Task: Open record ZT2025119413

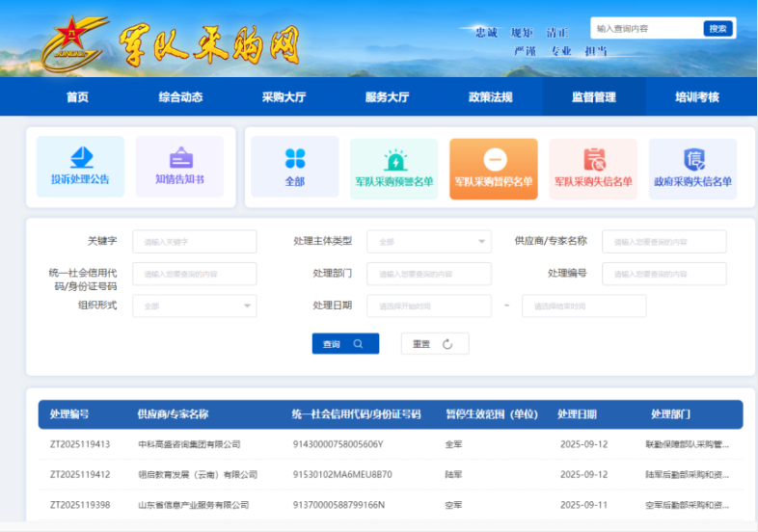Action: (80, 444)
